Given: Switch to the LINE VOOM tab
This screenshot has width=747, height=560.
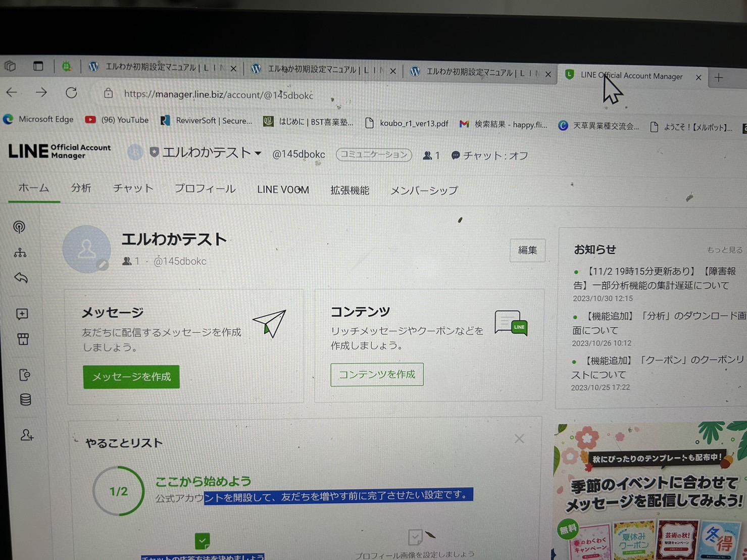Looking at the screenshot, I should click(x=283, y=190).
